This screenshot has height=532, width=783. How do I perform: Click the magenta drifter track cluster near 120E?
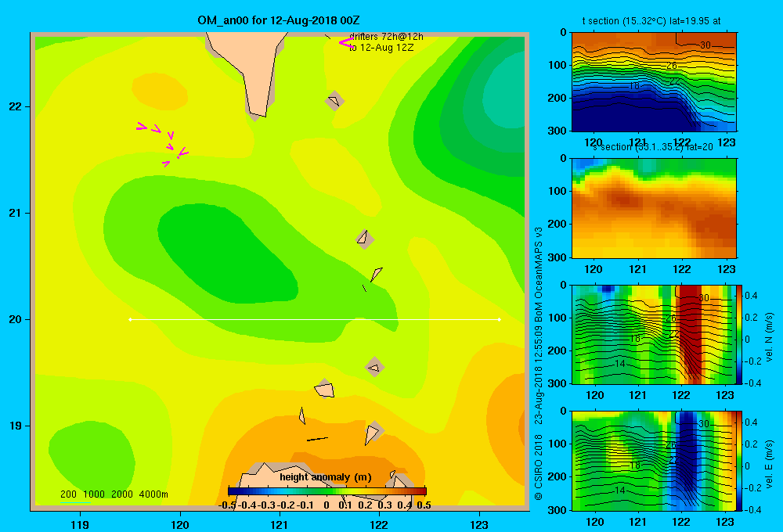click(163, 144)
